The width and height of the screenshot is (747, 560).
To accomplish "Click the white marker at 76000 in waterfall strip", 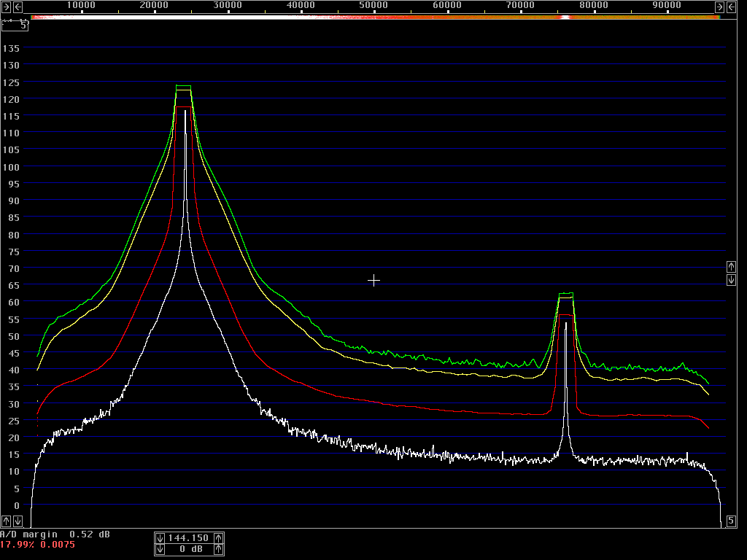I will [x=565, y=17].
